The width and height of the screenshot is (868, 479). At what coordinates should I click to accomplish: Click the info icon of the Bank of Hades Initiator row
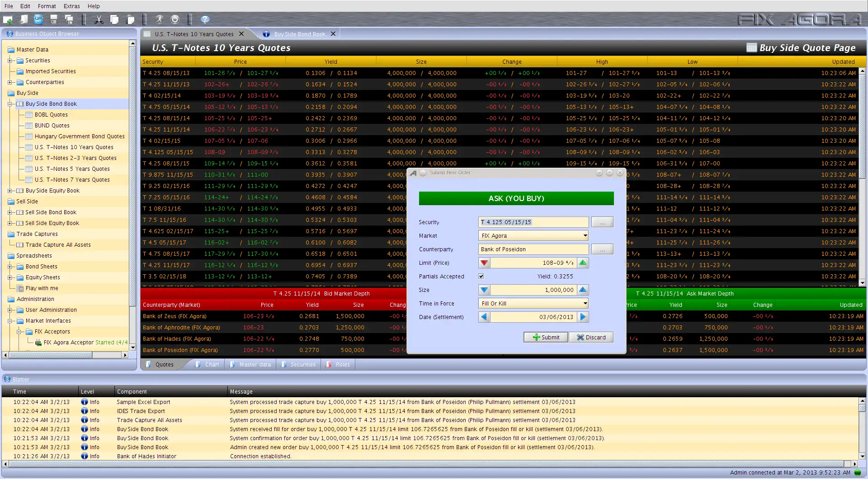[x=84, y=456]
